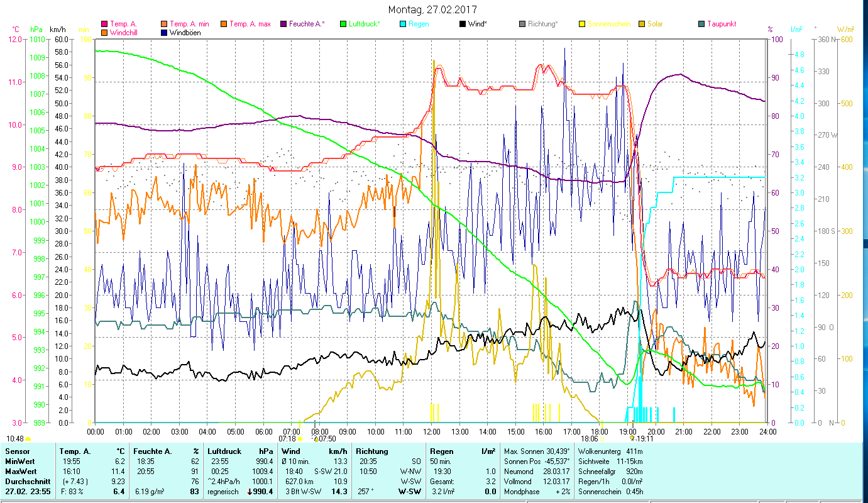Click the 'hPa' axis unit label above the chart
This screenshot has width=868, height=503.
[x=36, y=29]
